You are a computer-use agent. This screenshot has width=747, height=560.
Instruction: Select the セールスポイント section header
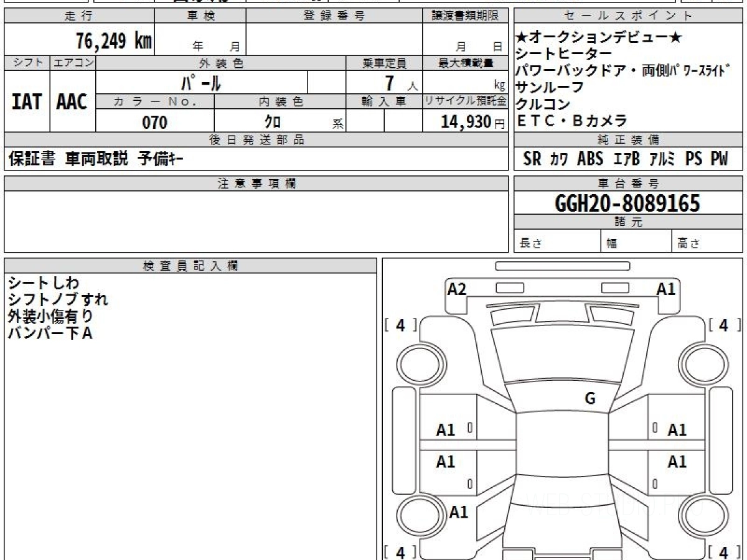pos(629,16)
